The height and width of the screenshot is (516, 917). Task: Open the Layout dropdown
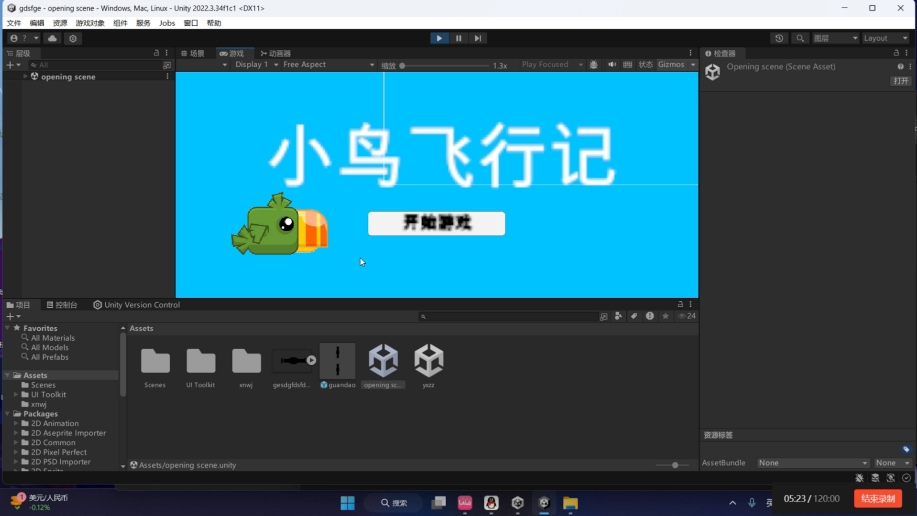[x=885, y=38]
